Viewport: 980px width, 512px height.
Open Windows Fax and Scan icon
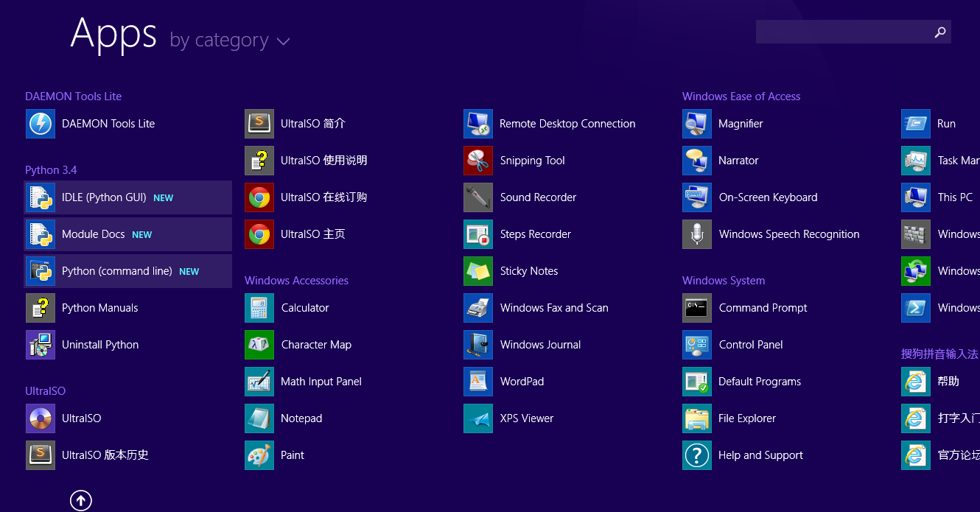pos(478,308)
